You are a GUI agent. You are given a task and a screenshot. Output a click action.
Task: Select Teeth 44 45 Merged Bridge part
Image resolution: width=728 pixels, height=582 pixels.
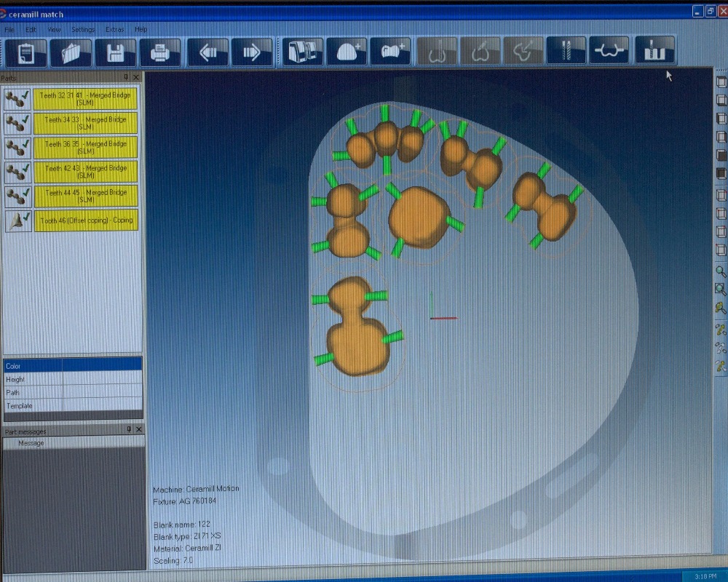click(85, 196)
